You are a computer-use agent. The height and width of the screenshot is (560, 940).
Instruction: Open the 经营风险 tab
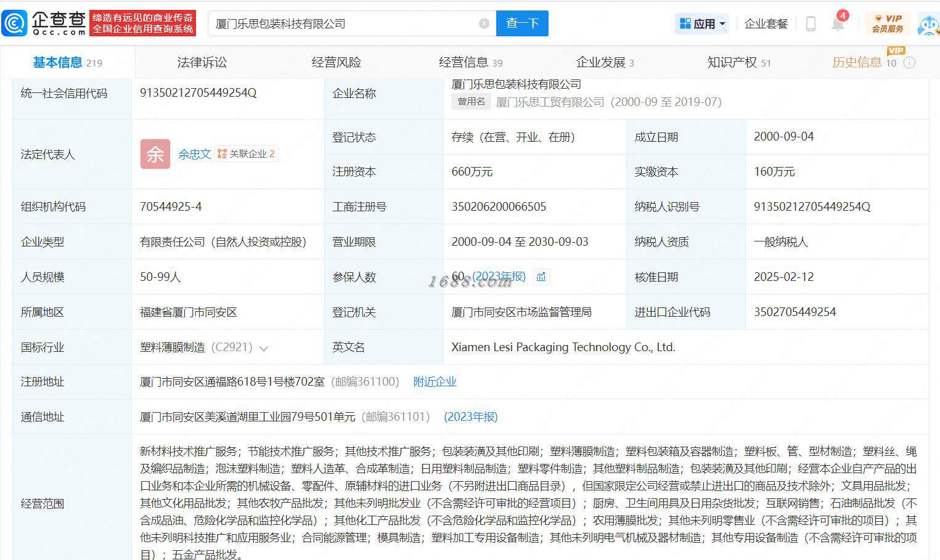click(336, 62)
